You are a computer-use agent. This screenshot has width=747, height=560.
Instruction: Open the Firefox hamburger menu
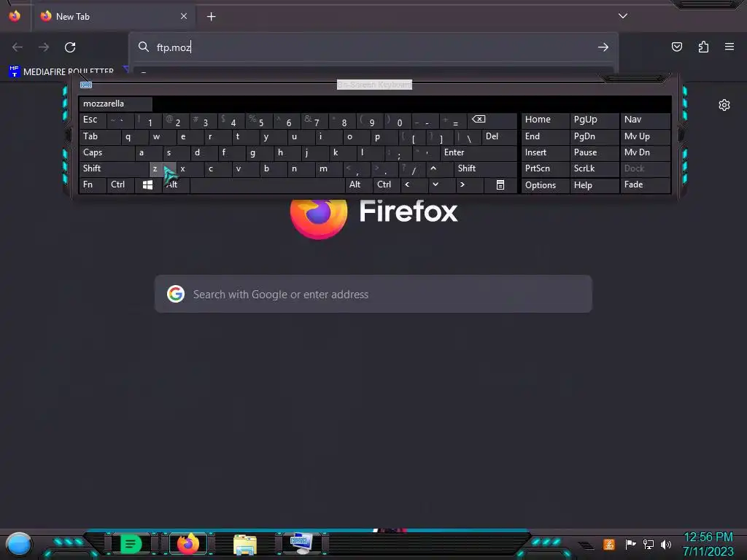pyautogui.click(x=729, y=47)
